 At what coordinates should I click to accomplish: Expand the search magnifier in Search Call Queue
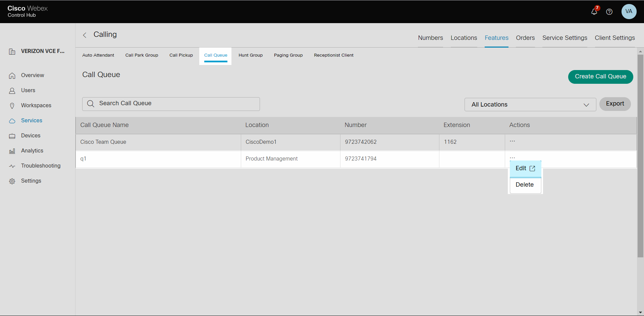click(x=91, y=104)
